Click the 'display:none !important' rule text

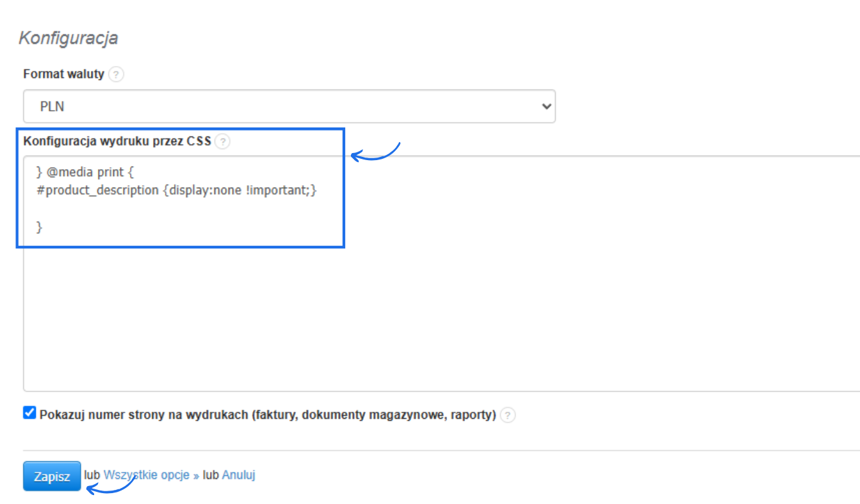[x=237, y=190]
